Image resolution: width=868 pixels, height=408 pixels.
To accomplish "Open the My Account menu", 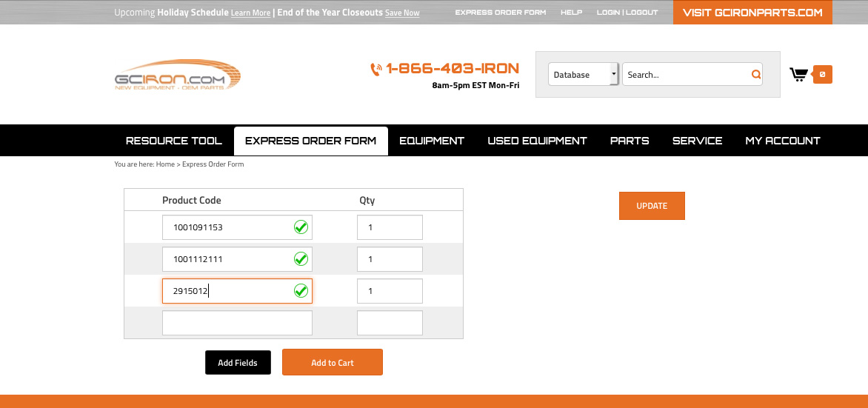I will (783, 141).
